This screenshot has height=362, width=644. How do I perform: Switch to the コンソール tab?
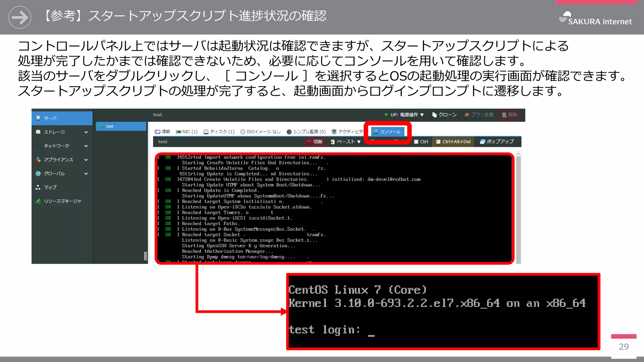click(x=387, y=132)
